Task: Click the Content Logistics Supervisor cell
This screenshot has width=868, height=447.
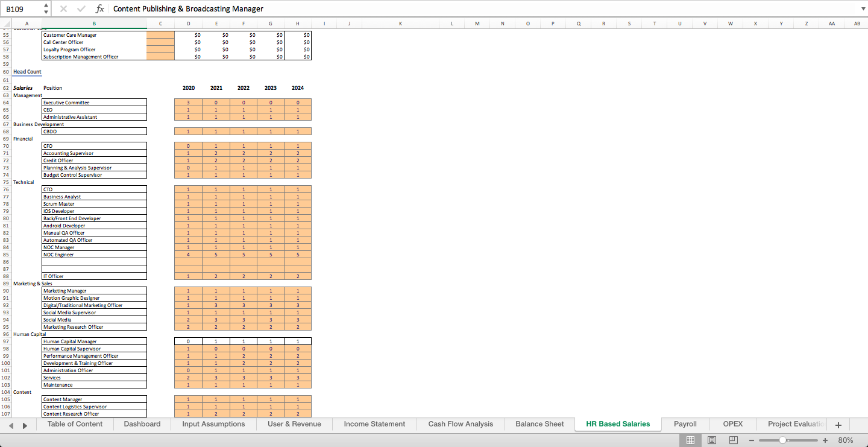Action: click(x=94, y=407)
